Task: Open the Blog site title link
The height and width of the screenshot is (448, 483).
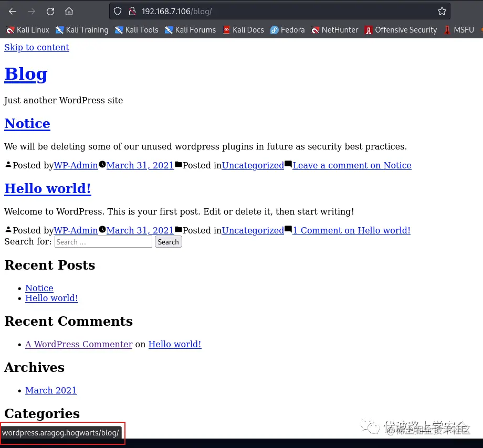Action: (x=26, y=74)
